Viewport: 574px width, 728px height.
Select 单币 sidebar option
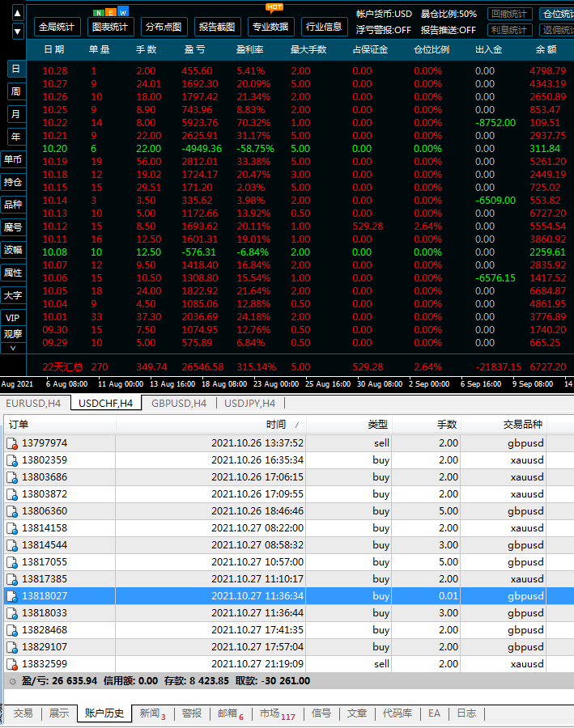(x=13, y=159)
